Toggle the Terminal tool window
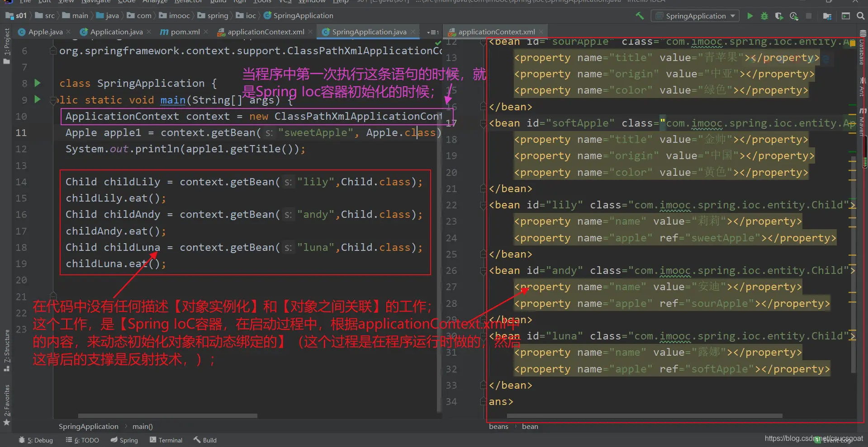Viewport: 868px width, 447px height. 166,440
